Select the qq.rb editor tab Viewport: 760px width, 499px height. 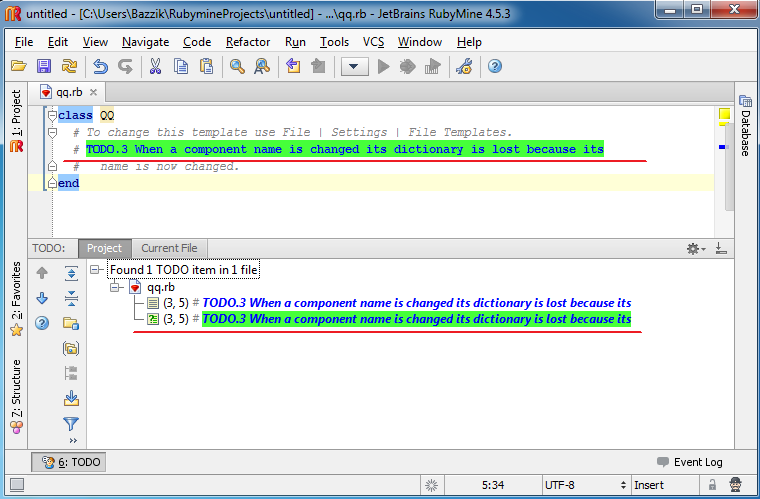[66, 92]
